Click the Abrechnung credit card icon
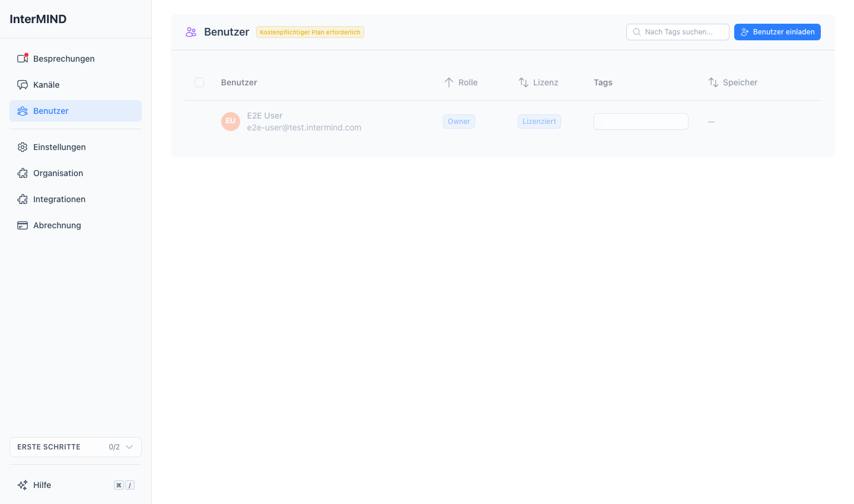This screenshot has width=854, height=504. pyautogui.click(x=23, y=225)
